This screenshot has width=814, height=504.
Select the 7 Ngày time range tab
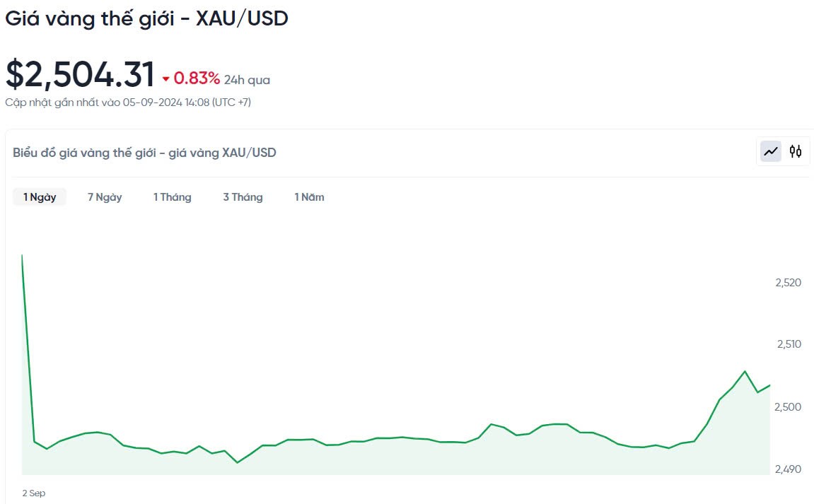[x=105, y=197]
